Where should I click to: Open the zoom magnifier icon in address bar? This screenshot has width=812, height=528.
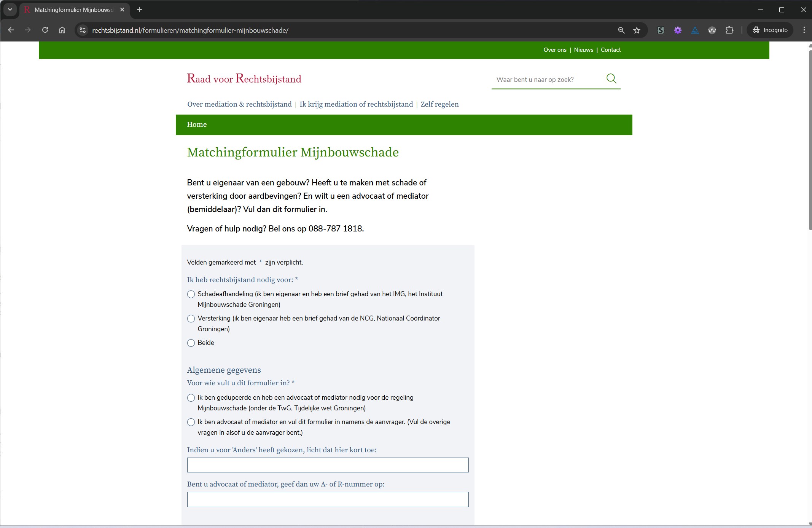[x=621, y=30]
